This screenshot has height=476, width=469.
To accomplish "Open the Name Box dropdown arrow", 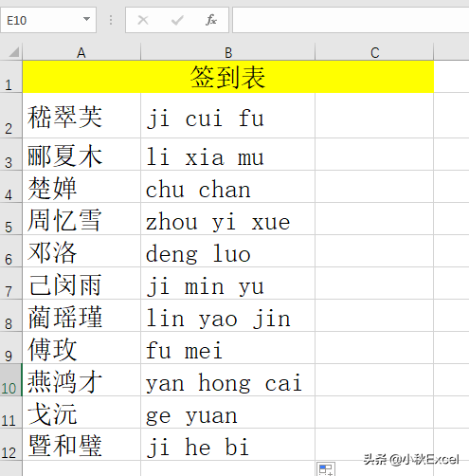I will (x=86, y=19).
